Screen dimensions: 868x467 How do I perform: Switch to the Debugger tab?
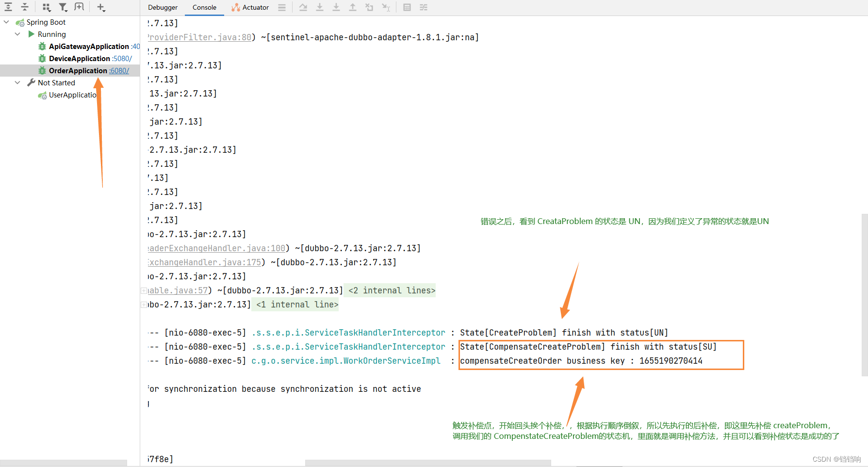click(x=163, y=7)
